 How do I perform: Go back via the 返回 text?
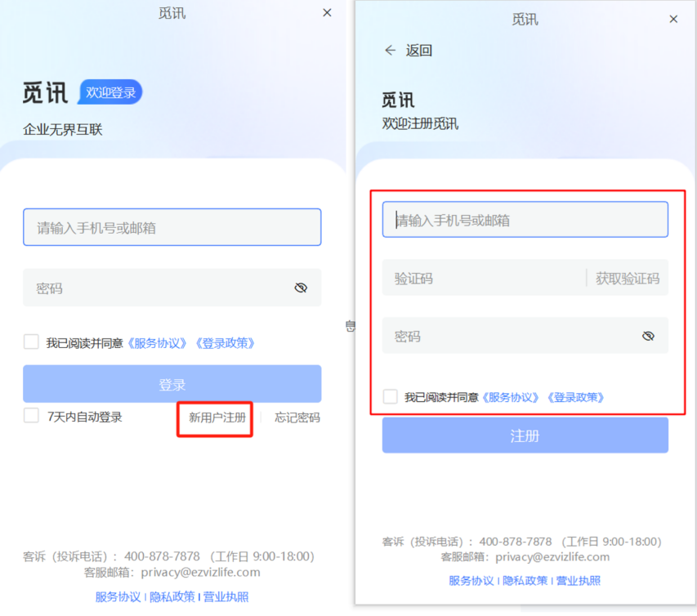(x=418, y=50)
